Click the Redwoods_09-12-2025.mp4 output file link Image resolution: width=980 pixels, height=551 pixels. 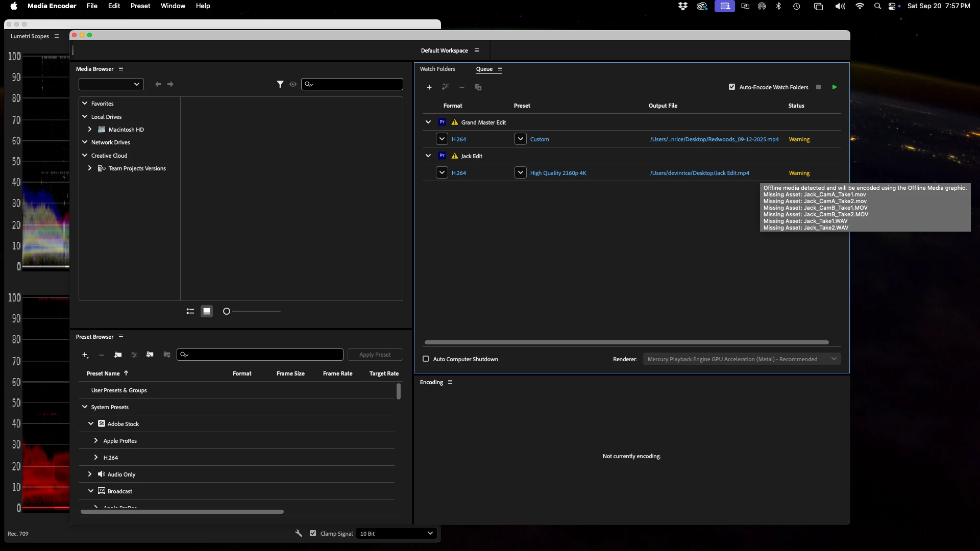coord(714,139)
